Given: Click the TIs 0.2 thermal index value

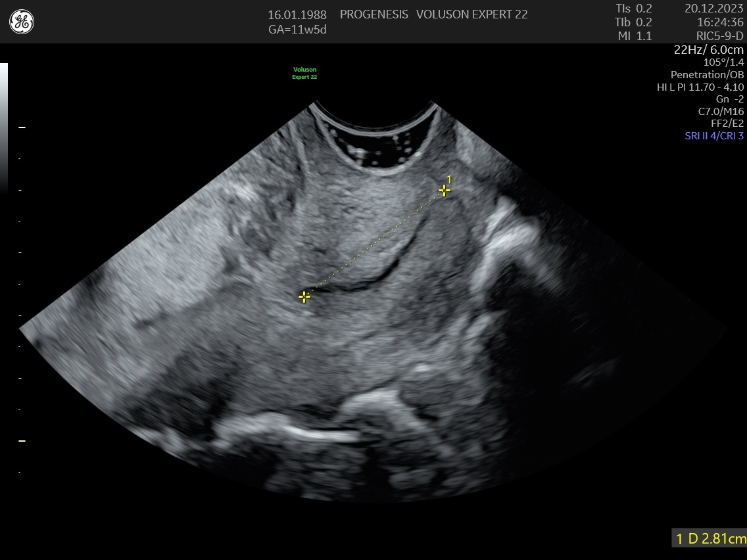Looking at the screenshot, I should coord(634,9).
